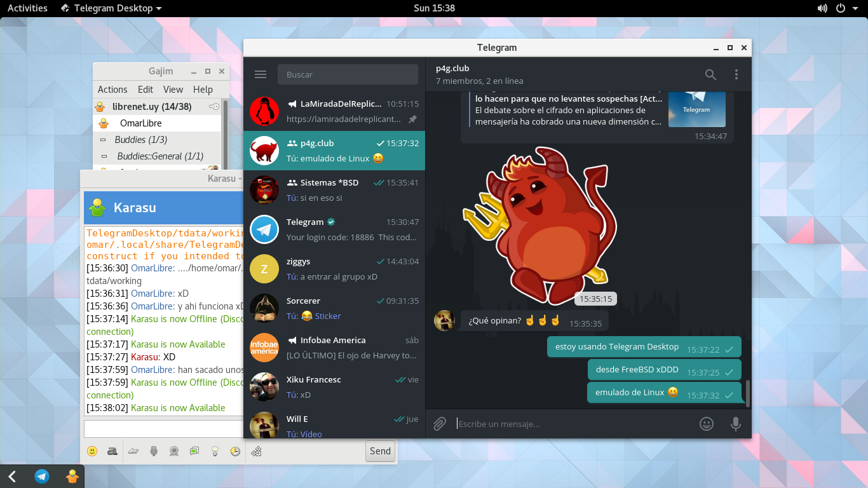Image resolution: width=868 pixels, height=488 pixels.
Task: Open the Actions menu in Gajim
Action: pyautogui.click(x=112, y=90)
